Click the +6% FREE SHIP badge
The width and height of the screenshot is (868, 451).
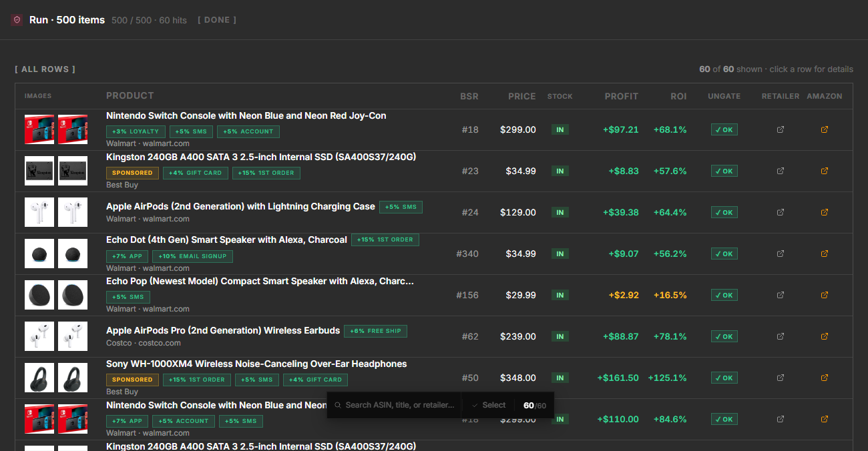point(376,331)
